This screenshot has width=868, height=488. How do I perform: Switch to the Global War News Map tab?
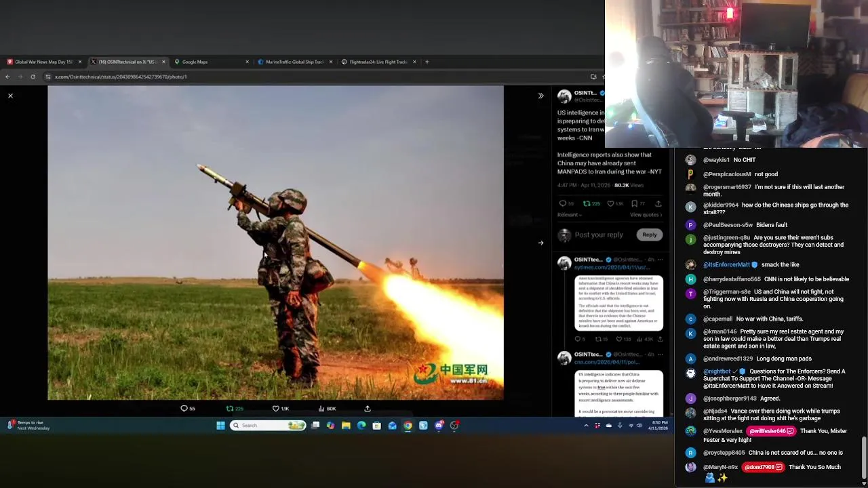(44, 62)
